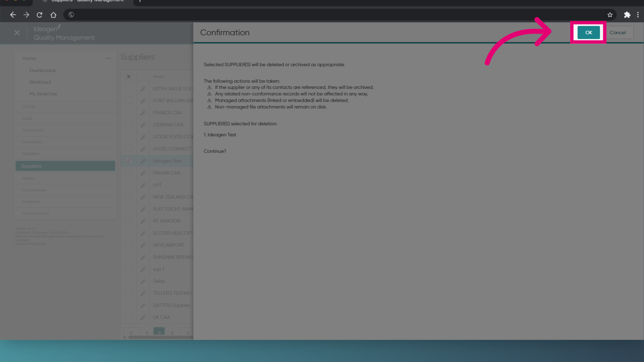The width and height of the screenshot is (644, 362).
Task: Edit GOOD FOOD supplier pencil icon
Action: click(143, 137)
